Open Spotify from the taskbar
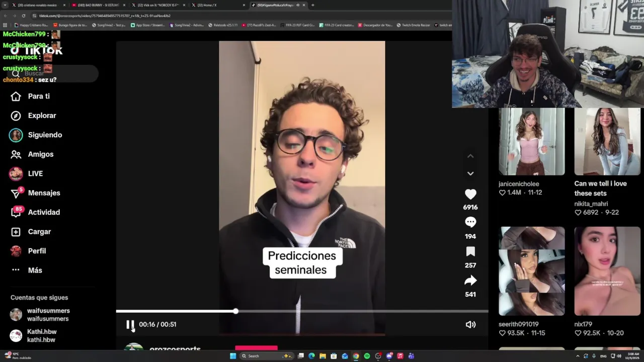The width and height of the screenshot is (644, 362). coord(367,356)
